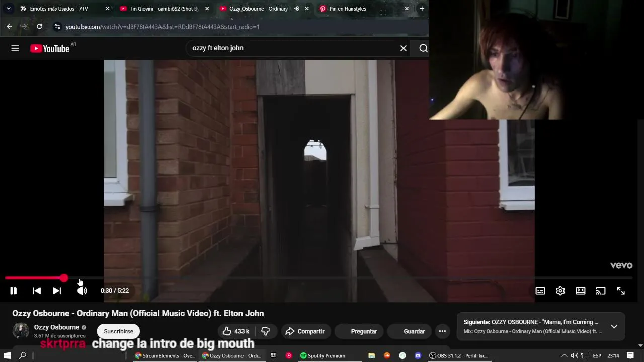Expand the Siguiente playlist panel chevron

point(614,327)
